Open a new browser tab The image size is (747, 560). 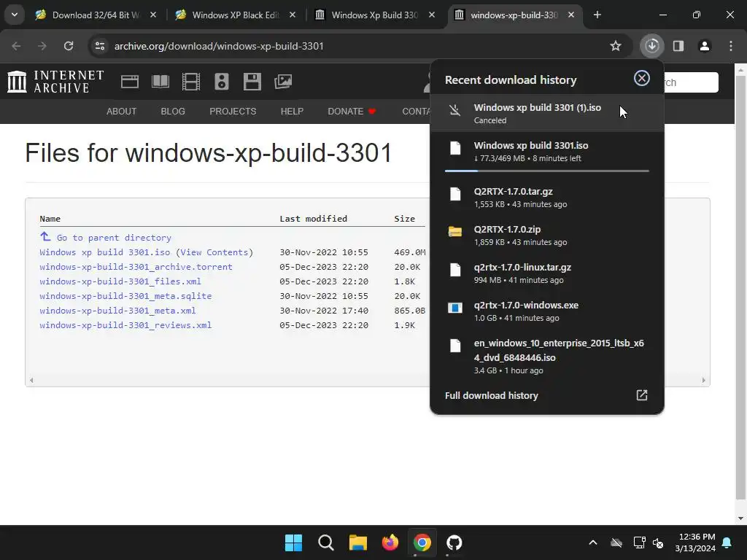click(597, 15)
